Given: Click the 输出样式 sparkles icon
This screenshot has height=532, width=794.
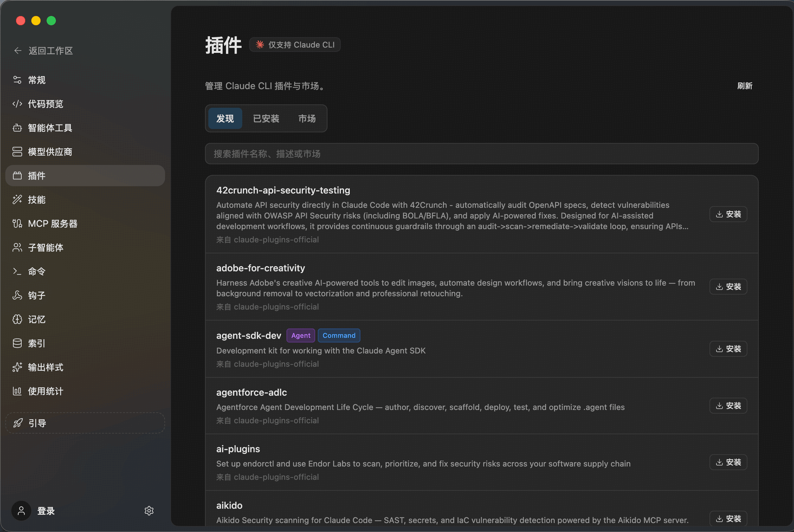Looking at the screenshot, I should [17, 367].
